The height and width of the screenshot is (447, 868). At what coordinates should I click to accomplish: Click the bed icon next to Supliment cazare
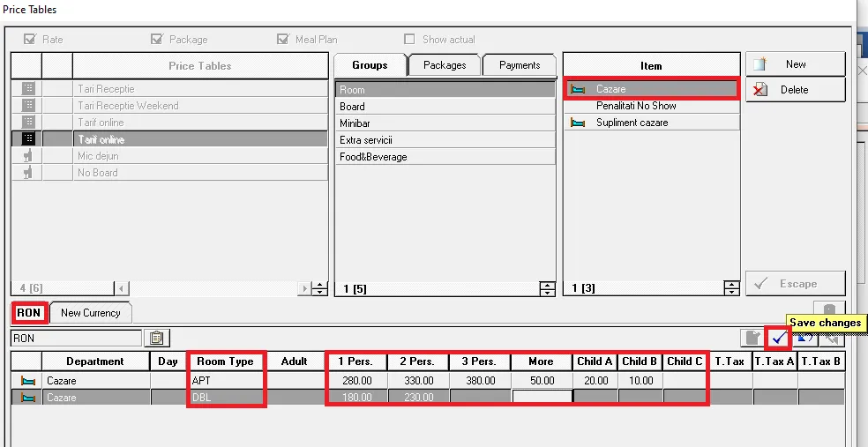(x=578, y=123)
